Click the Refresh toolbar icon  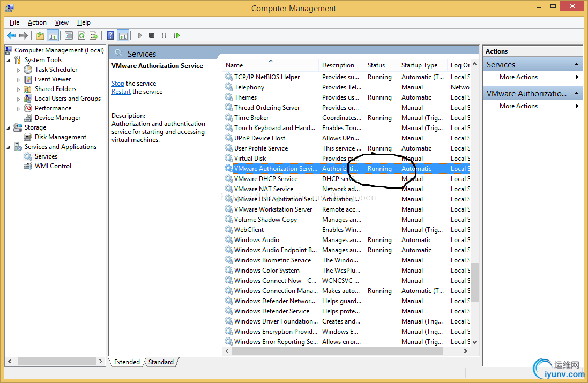[x=81, y=36]
